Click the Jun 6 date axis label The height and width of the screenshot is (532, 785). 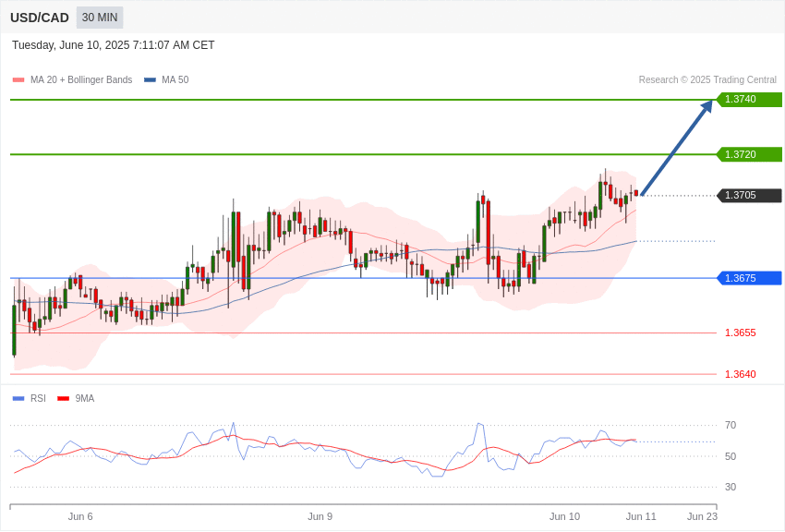coord(80,516)
